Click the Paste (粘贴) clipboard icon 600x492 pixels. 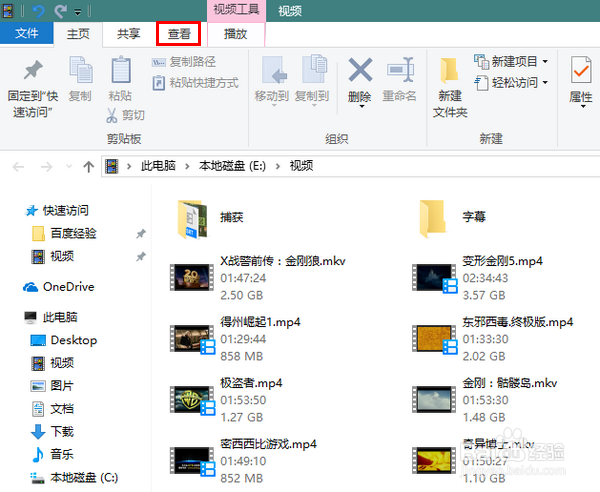(x=121, y=70)
